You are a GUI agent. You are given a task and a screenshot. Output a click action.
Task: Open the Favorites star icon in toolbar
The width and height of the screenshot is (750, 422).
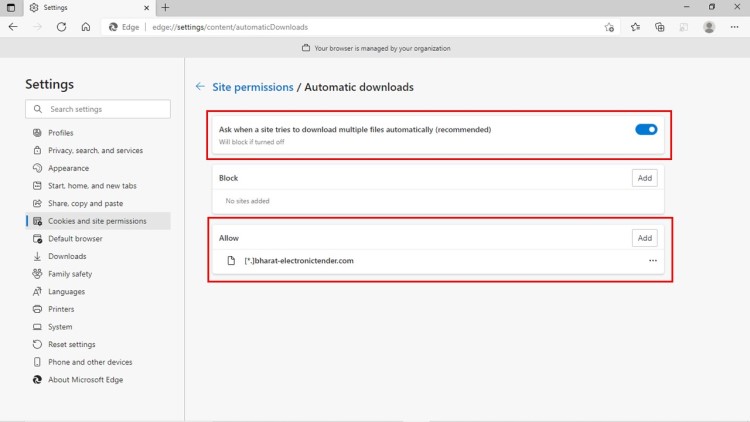click(x=635, y=27)
